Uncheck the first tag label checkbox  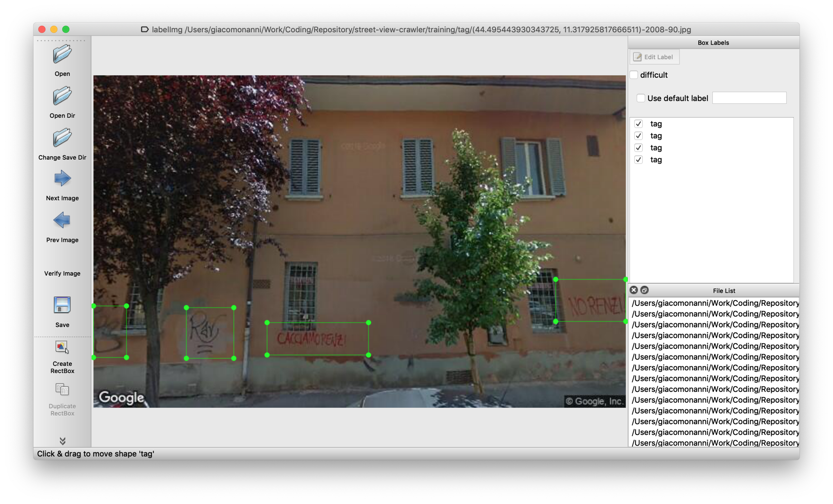(638, 124)
